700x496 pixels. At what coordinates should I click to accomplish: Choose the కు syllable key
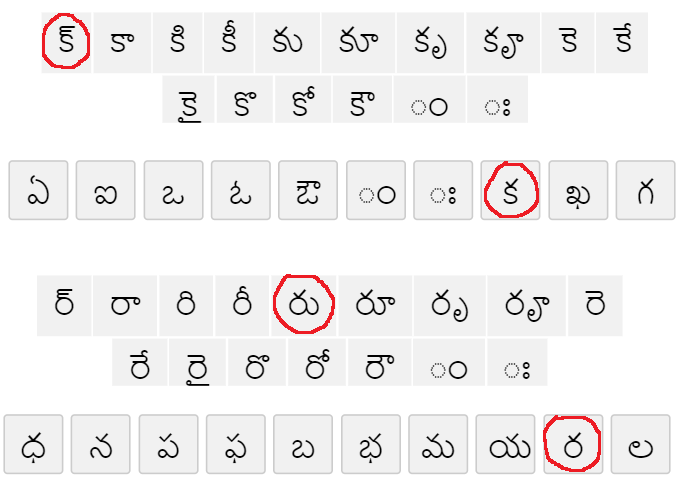289,45
